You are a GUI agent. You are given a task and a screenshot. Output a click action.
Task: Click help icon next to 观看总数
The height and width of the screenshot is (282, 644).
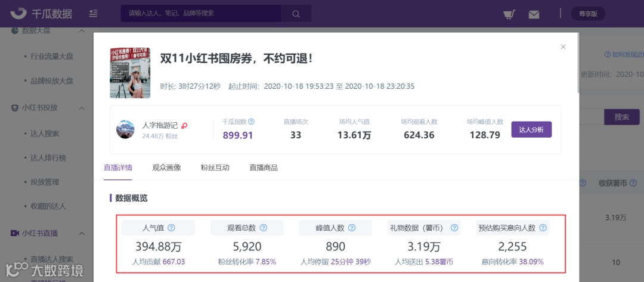coord(264,228)
